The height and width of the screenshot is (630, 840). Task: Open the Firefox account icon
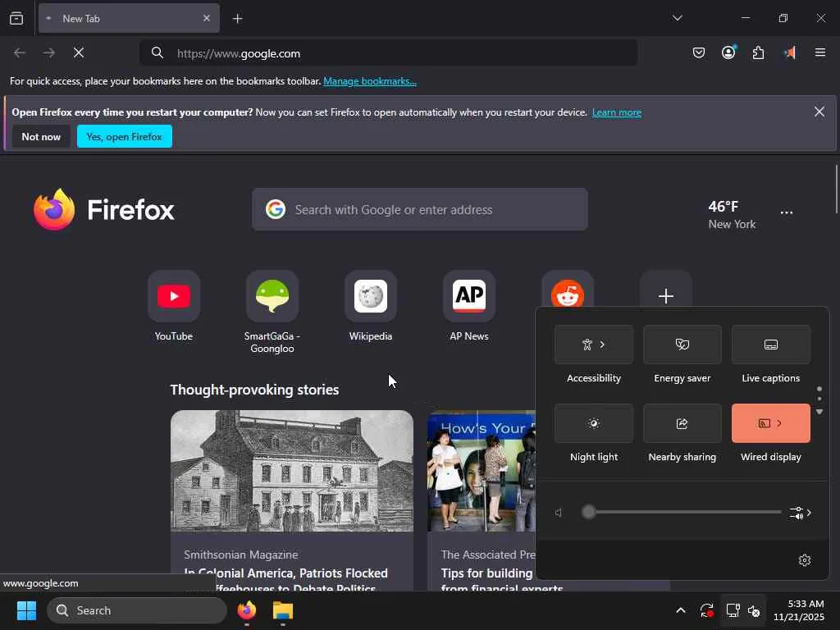coord(728,52)
